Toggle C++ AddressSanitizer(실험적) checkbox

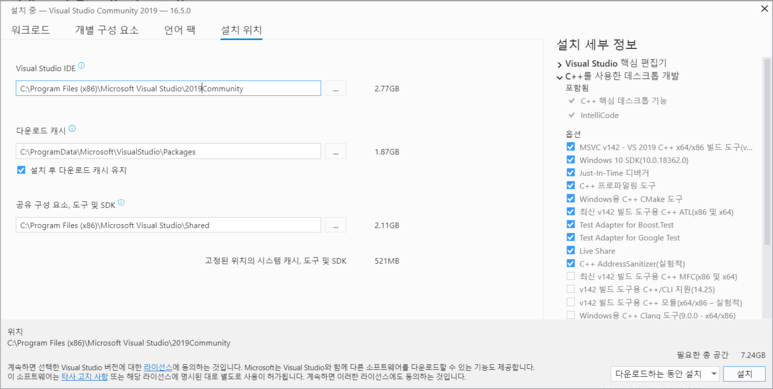[571, 263]
